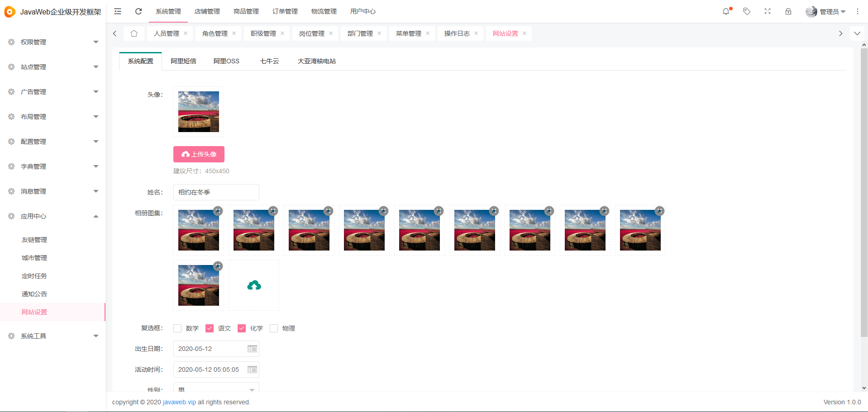The width and height of the screenshot is (868, 412).
Task: Enable the 物理 checkbox
Action: tap(273, 328)
